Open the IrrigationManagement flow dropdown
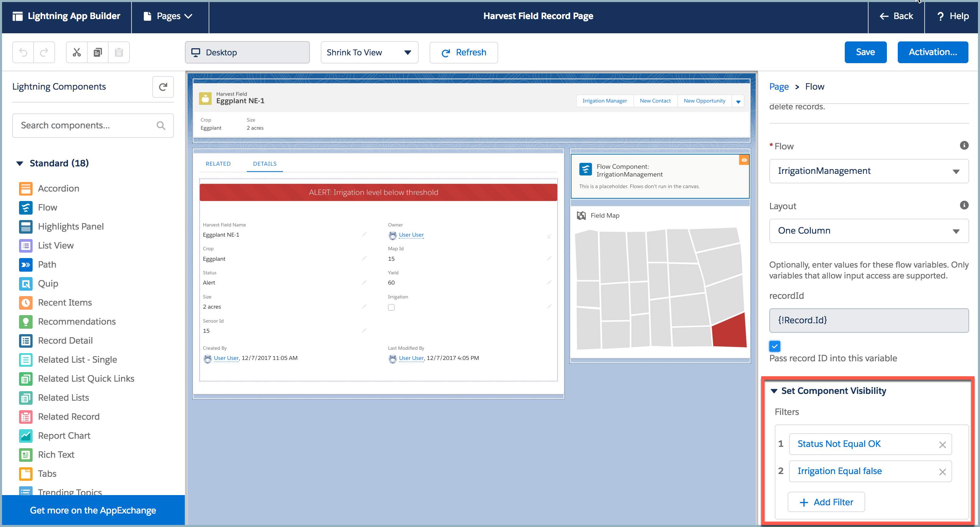This screenshot has width=980, height=527. click(869, 171)
